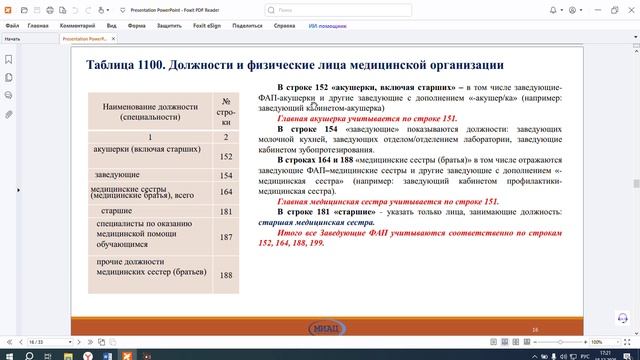Go to the next page

pyautogui.click(x=79, y=342)
